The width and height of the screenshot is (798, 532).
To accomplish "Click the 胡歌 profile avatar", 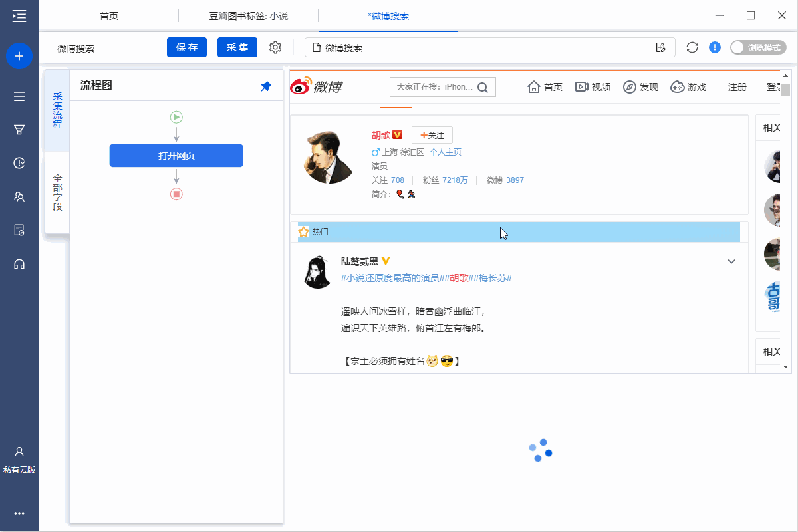I will (329, 158).
